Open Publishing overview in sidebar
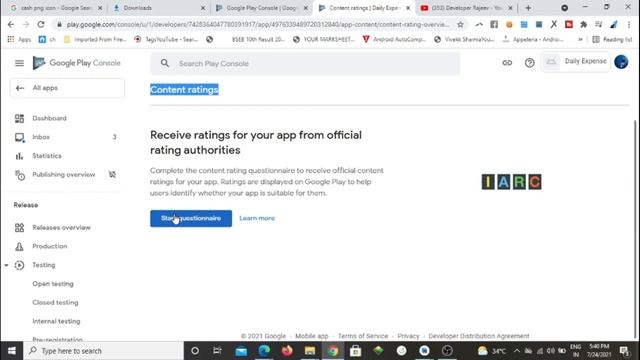The width and height of the screenshot is (640, 360). pos(64,175)
